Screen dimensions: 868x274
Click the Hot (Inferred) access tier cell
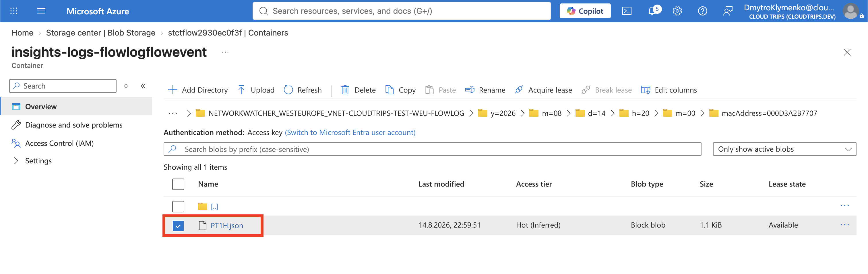pos(538,225)
